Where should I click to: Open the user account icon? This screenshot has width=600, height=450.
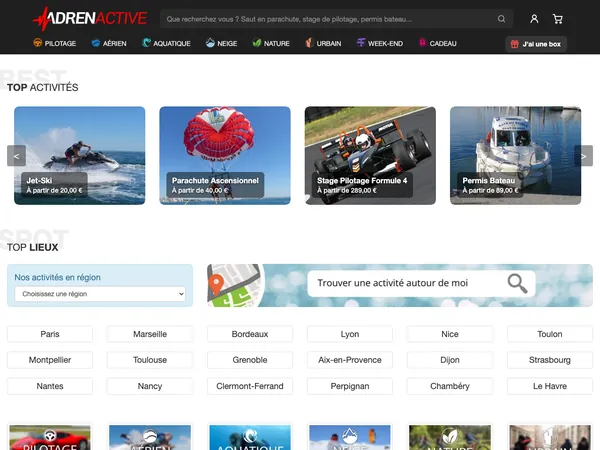tap(534, 19)
